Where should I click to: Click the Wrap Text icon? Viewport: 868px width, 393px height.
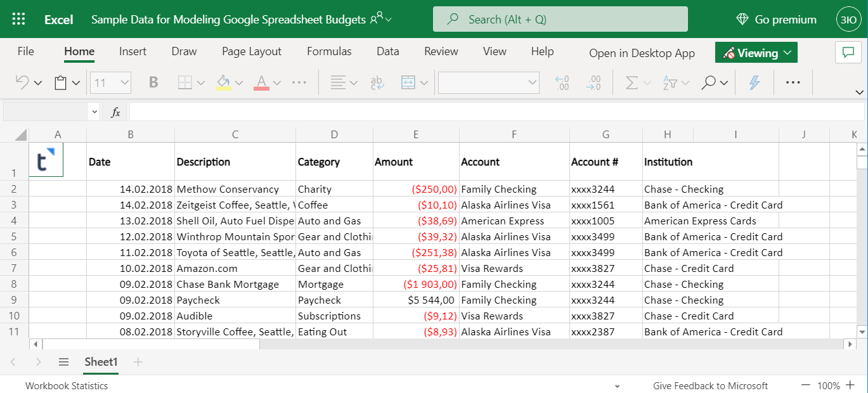coord(377,82)
